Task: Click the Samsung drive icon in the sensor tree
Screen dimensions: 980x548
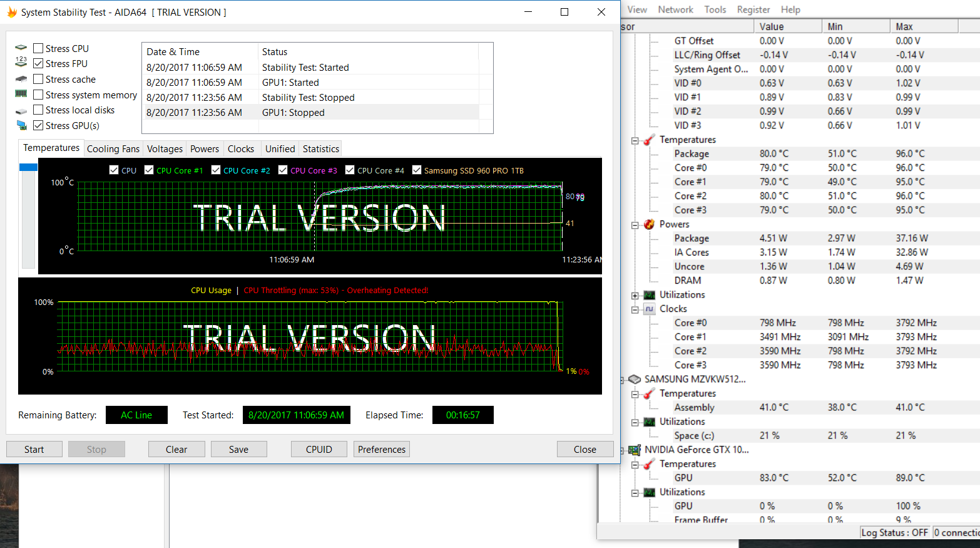Action: [x=635, y=379]
